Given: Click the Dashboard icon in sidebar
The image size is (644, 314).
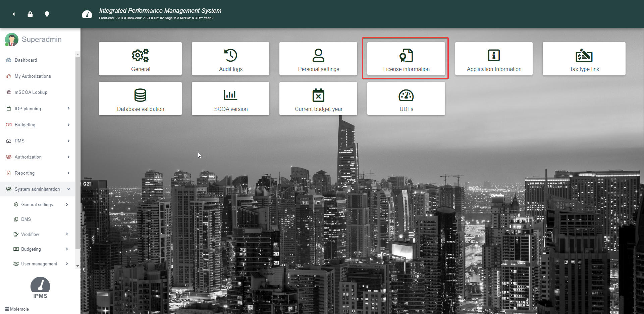Looking at the screenshot, I should click(x=9, y=60).
